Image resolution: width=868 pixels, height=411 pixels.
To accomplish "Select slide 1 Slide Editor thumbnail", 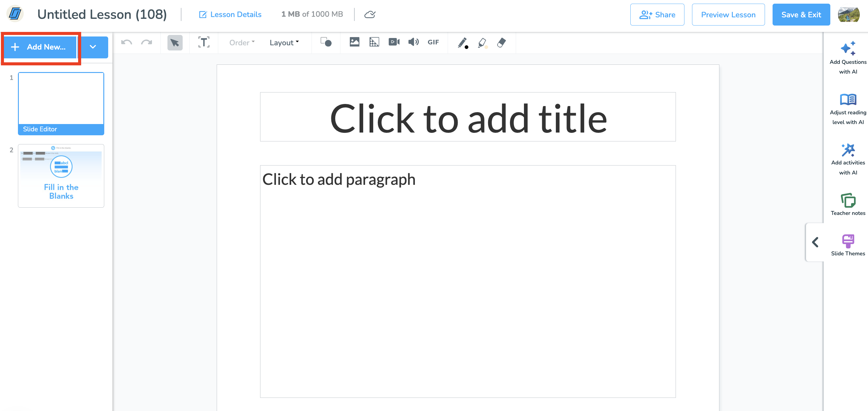I will [x=61, y=103].
